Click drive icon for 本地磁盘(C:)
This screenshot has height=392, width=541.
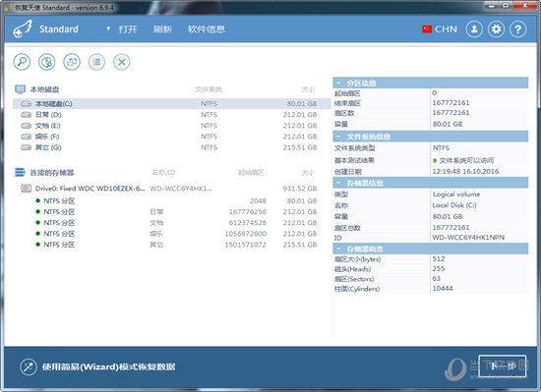[27, 104]
